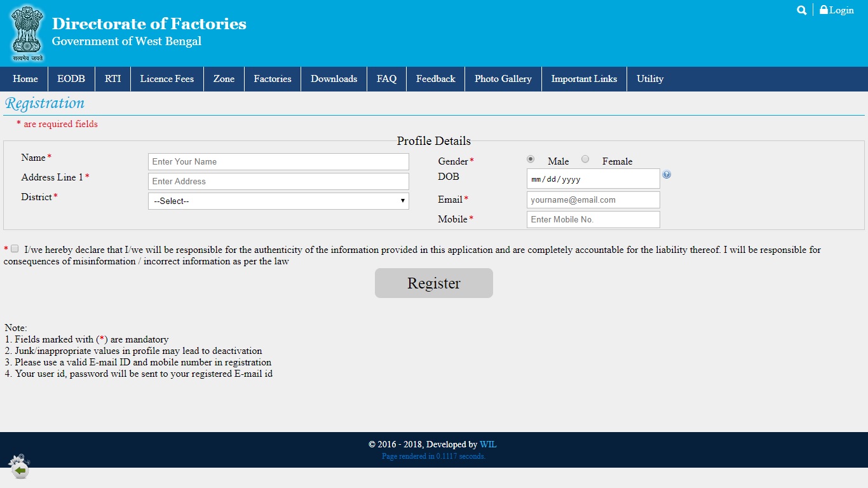Select the Male gender radio button
Screen dimensions: 868x488
[531, 159]
